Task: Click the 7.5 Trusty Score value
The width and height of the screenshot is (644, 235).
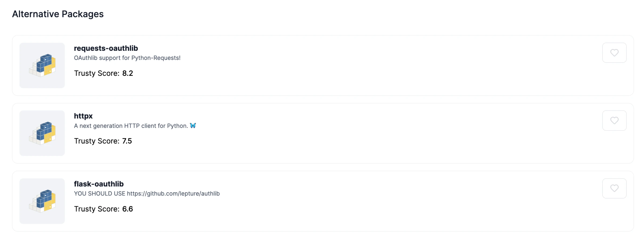Action: click(127, 141)
